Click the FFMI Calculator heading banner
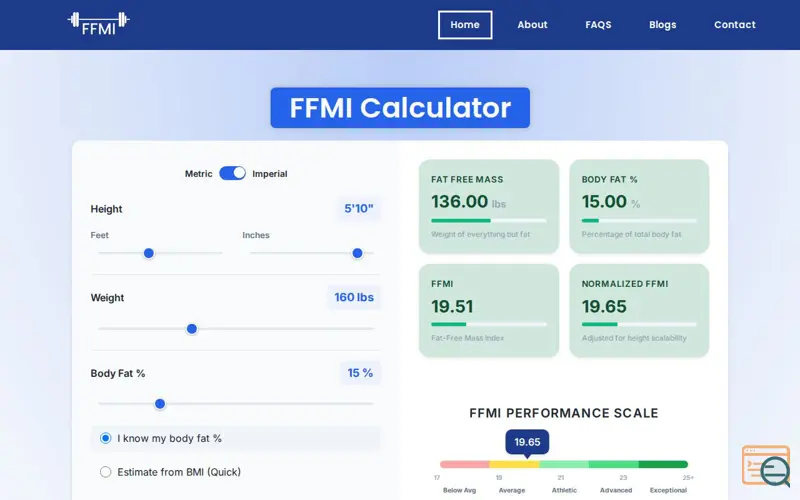The width and height of the screenshot is (800, 500). point(400,108)
